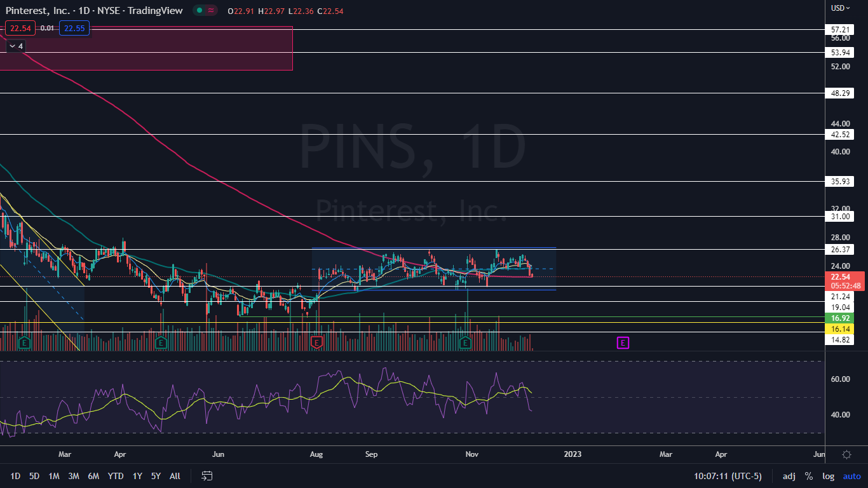Click the 48.29 price level label
This screenshot has width=868, height=488.
(x=841, y=93)
